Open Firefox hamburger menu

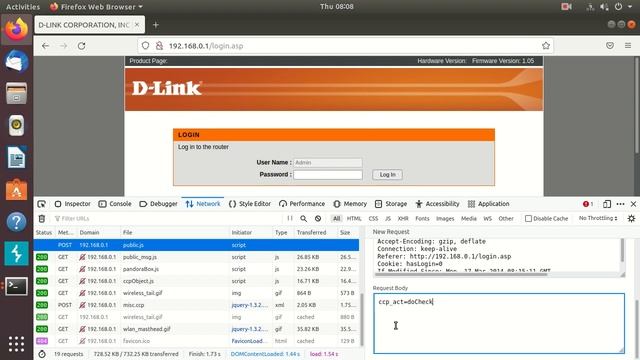(628, 46)
